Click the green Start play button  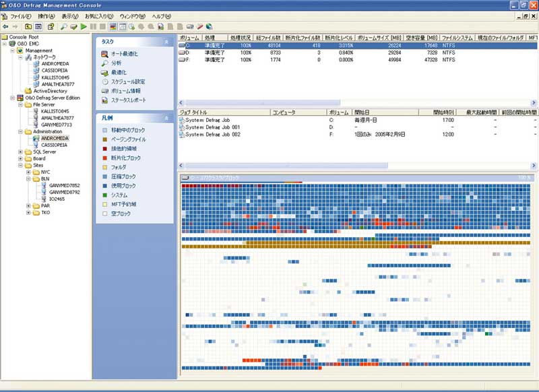(x=84, y=26)
